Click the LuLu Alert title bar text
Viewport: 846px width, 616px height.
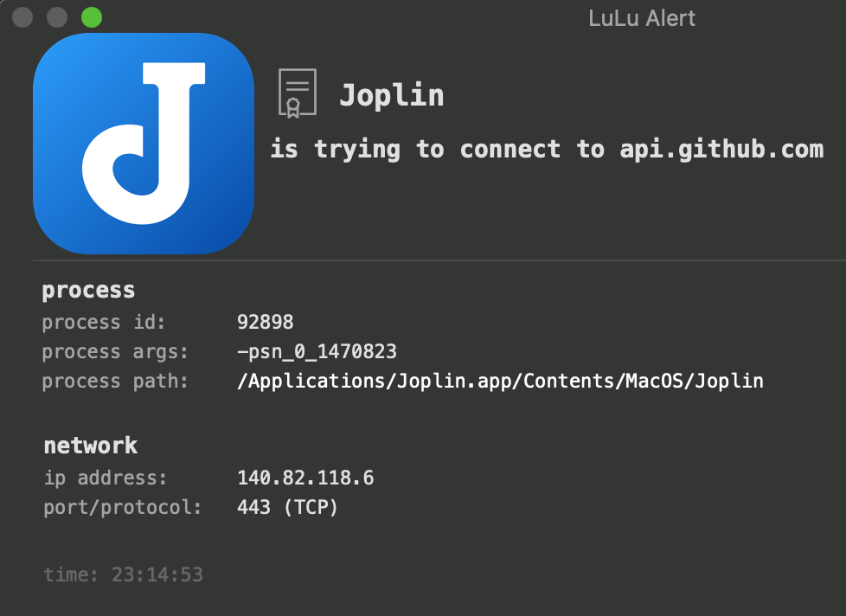[642, 17]
